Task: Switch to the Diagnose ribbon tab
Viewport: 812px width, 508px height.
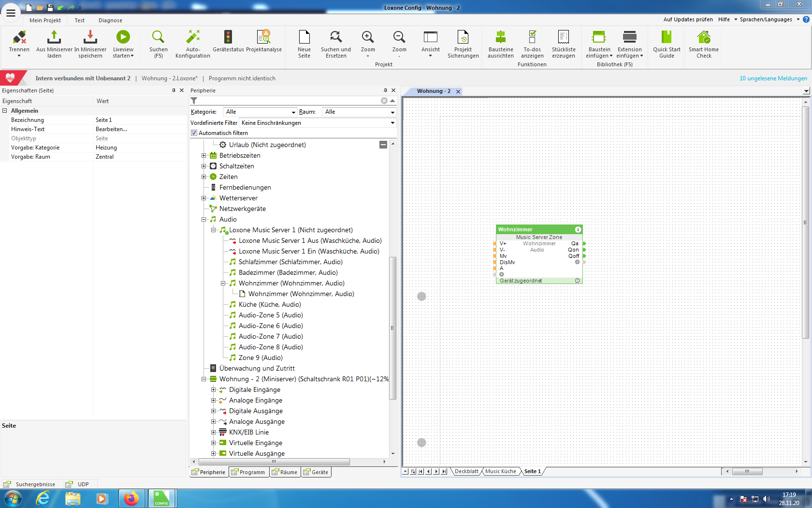Action: coord(110,20)
